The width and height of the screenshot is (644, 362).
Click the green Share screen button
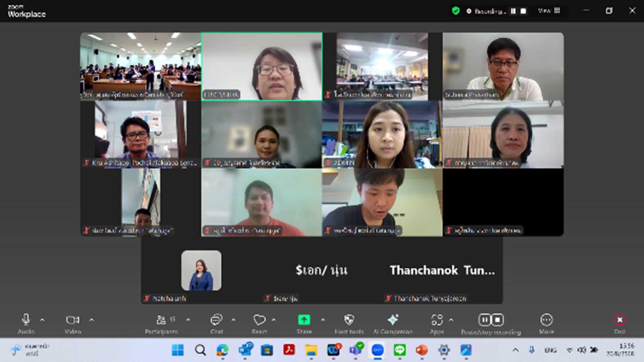coord(304,320)
